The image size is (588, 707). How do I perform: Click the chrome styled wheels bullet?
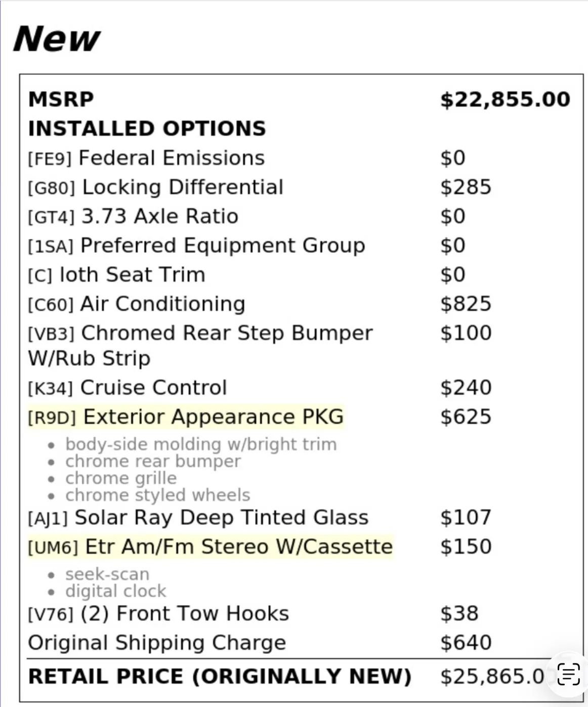(157, 495)
